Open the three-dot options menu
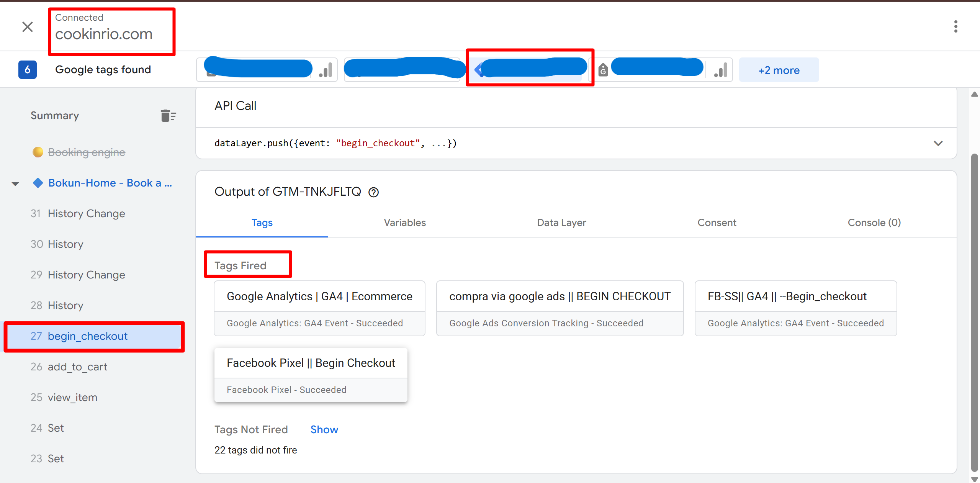 coord(955,26)
